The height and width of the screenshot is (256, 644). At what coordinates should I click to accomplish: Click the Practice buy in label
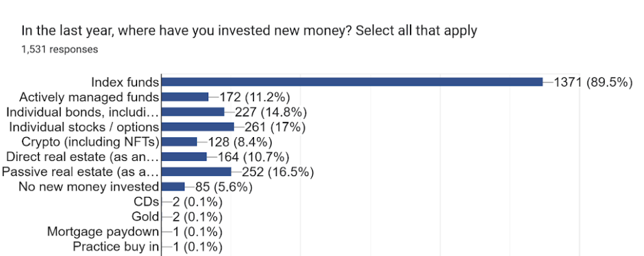(x=116, y=247)
